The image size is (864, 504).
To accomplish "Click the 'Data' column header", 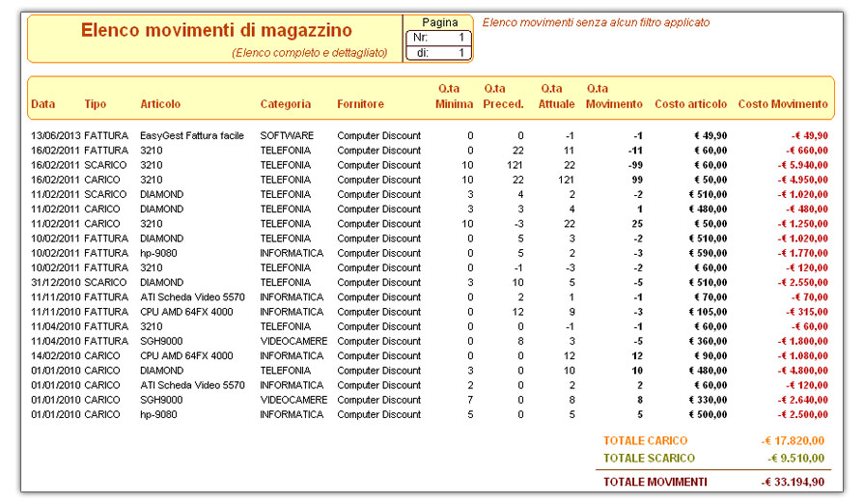I will (43, 104).
